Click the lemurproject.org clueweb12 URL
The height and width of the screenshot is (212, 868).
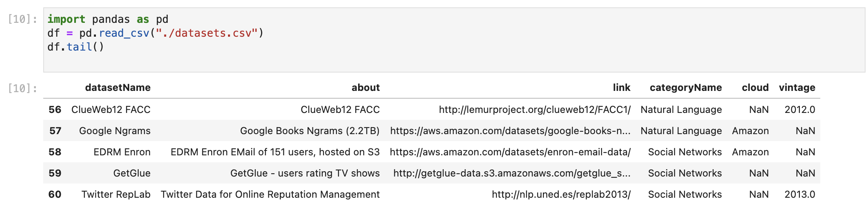click(535, 110)
